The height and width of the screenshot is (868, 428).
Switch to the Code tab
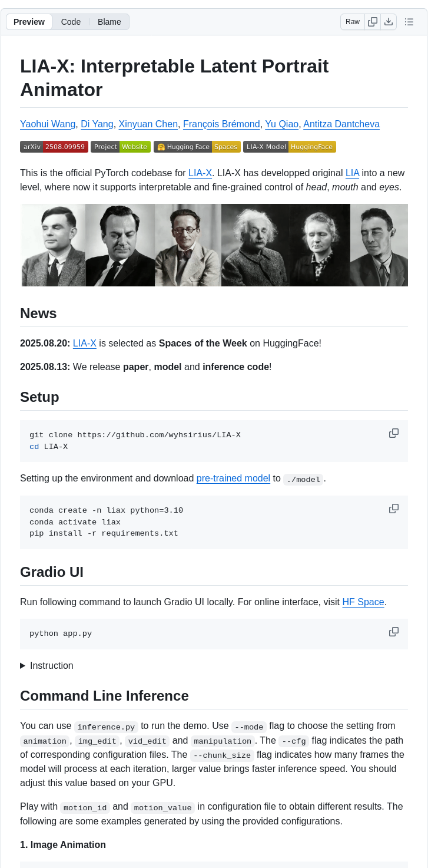click(71, 22)
